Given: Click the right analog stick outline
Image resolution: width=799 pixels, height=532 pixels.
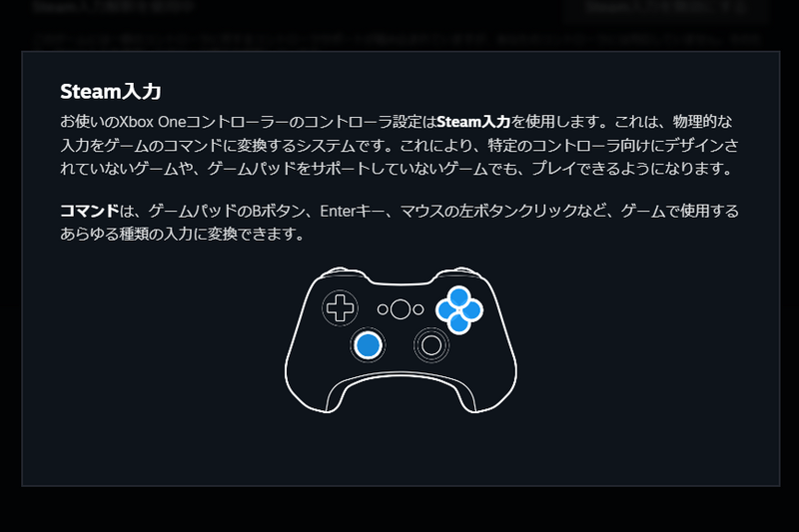Looking at the screenshot, I should (431, 345).
